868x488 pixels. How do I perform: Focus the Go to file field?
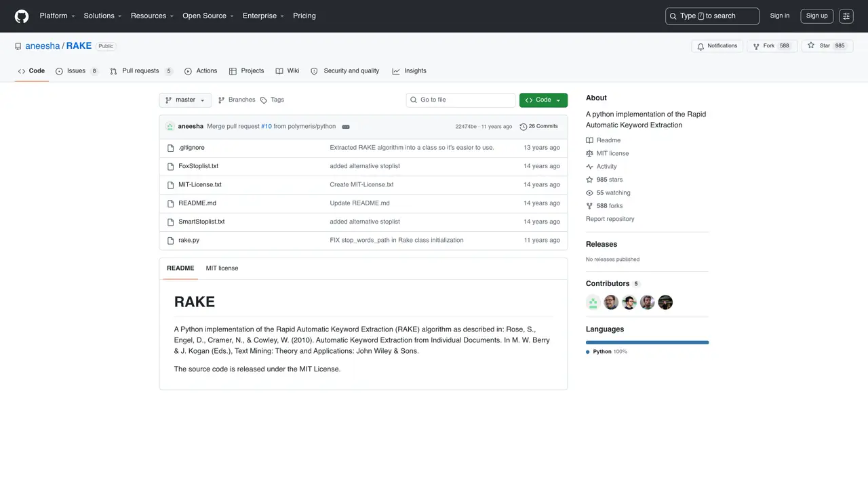461,100
